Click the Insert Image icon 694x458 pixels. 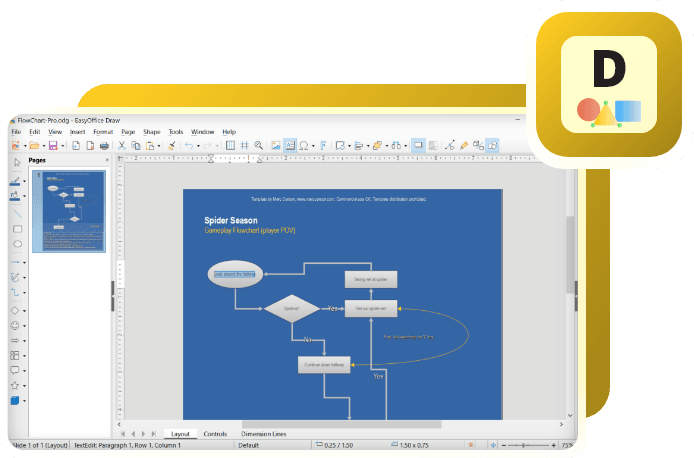[275, 145]
